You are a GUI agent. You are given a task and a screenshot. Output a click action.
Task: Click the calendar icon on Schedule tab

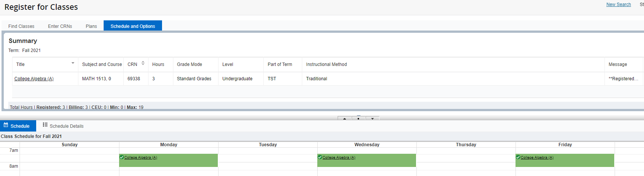6,125
